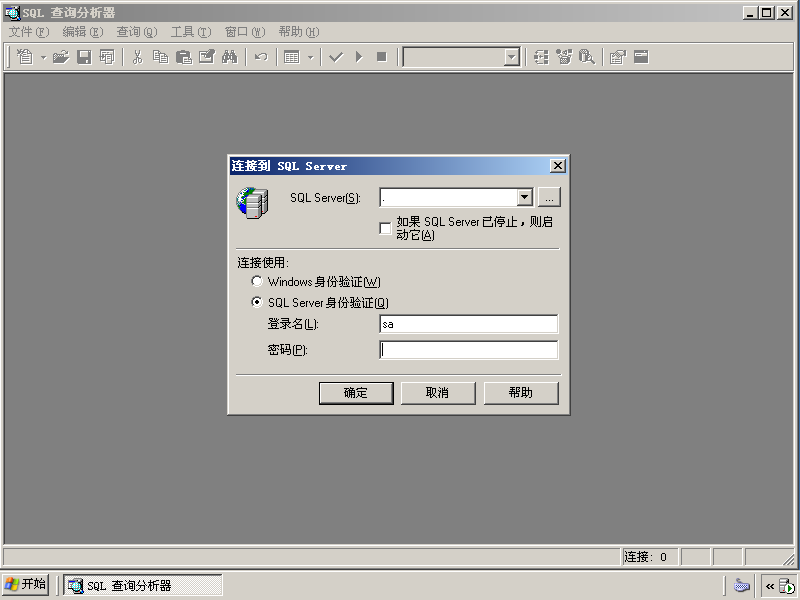Select SQL Server 身份验证 radio button
Image resolution: width=800 pixels, height=600 pixels.
pyautogui.click(x=257, y=302)
